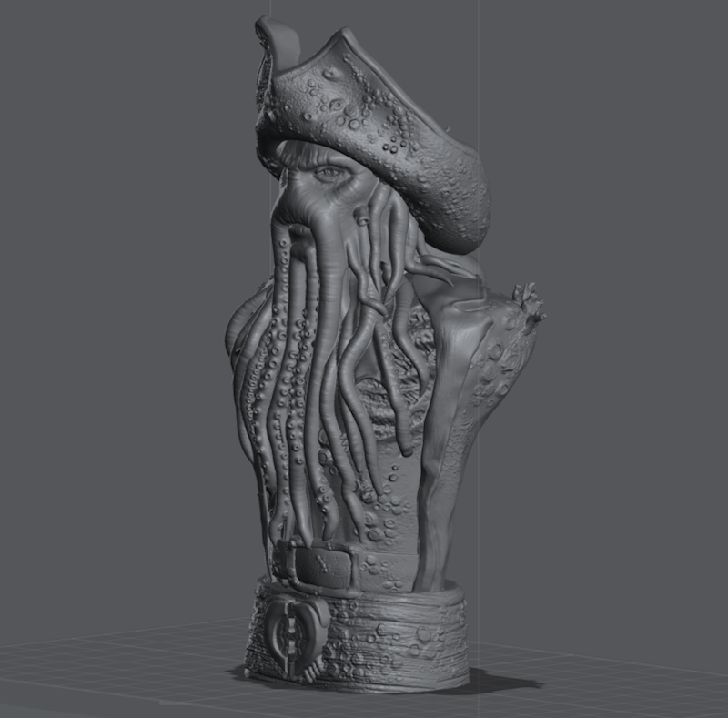728x718 pixels.
Task: Click the leftmost curled tentacle
Action: [x=238, y=337]
